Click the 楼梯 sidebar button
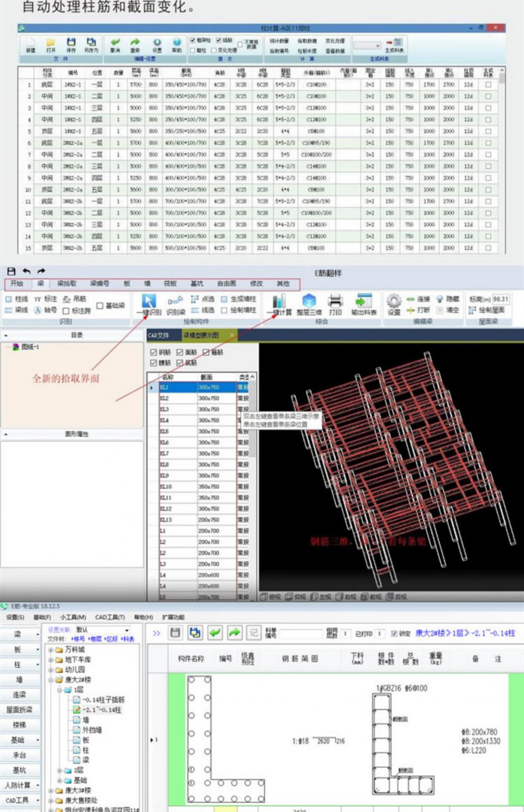 (20, 725)
